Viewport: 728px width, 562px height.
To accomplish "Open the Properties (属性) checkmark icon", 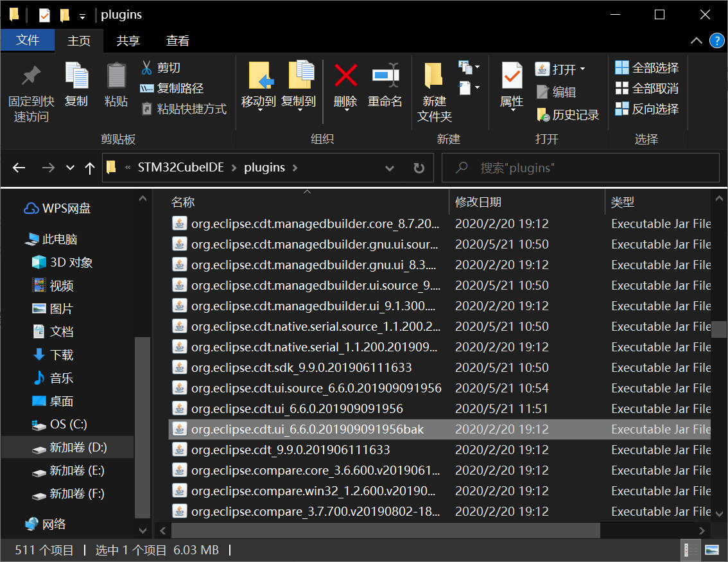I will (512, 75).
